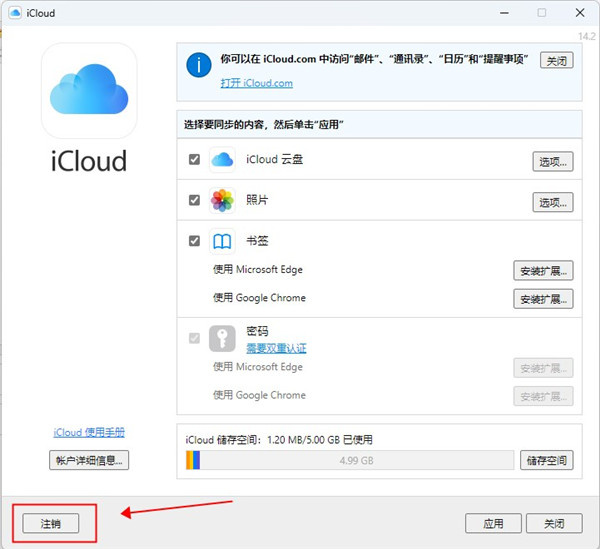Uncheck the iCloud 云盘 checkbox
The height and width of the screenshot is (549, 600).
[194, 159]
